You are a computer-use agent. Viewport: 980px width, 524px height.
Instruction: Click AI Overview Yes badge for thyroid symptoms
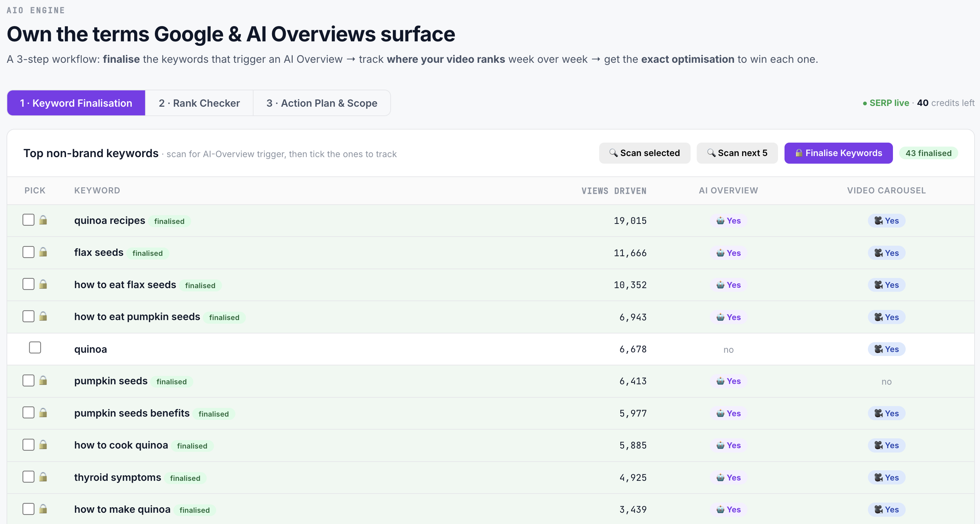click(x=728, y=478)
